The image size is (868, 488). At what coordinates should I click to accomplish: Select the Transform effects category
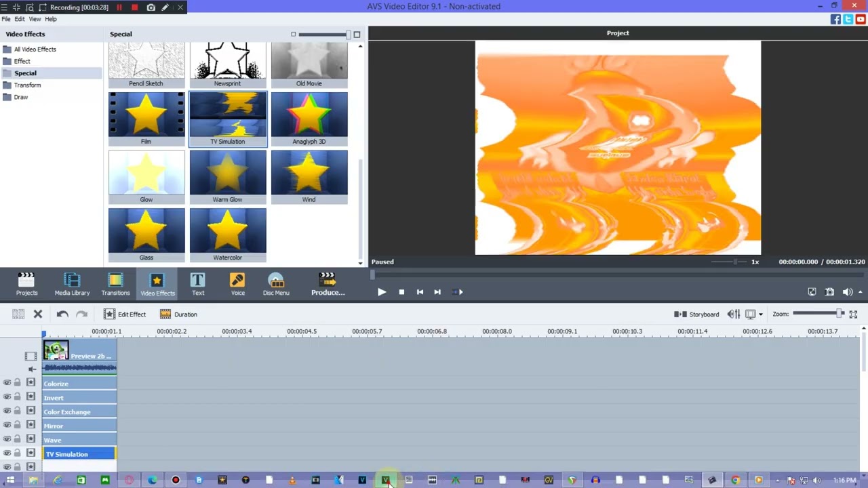coord(27,85)
